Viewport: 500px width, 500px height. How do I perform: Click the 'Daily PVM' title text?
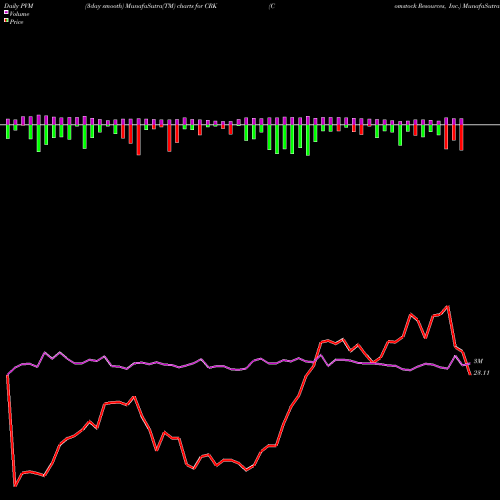[19, 6]
